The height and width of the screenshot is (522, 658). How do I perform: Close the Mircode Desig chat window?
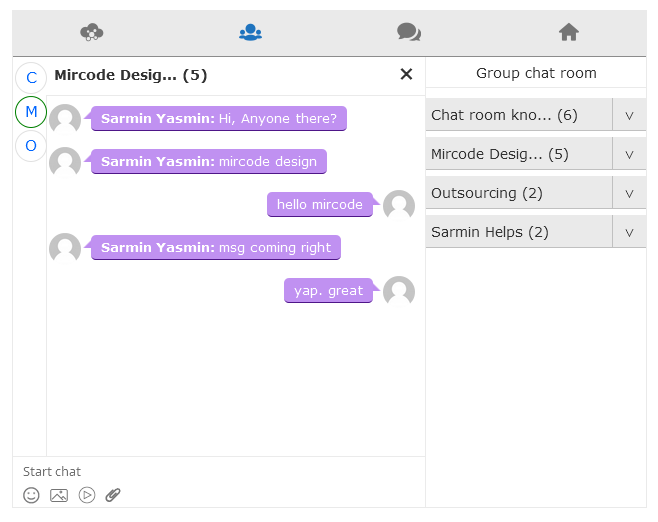click(x=406, y=74)
